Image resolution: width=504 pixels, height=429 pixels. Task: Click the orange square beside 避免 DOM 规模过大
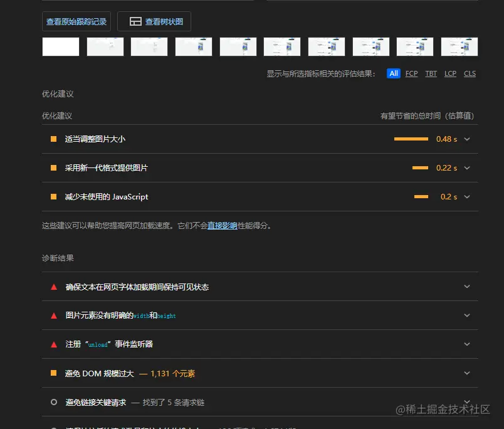tap(54, 373)
